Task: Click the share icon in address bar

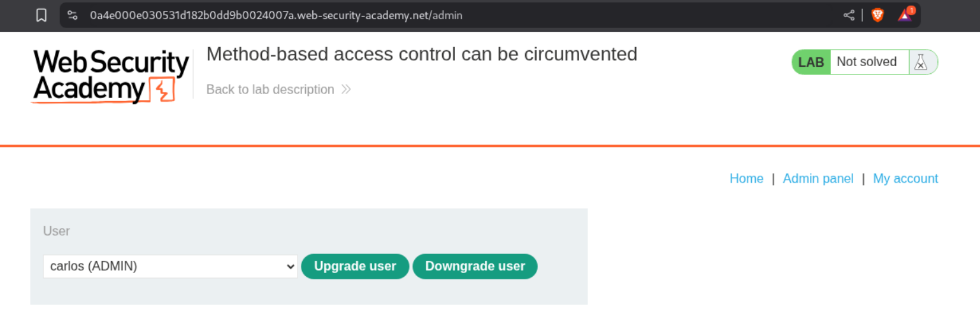Action: (x=849, y=15)
